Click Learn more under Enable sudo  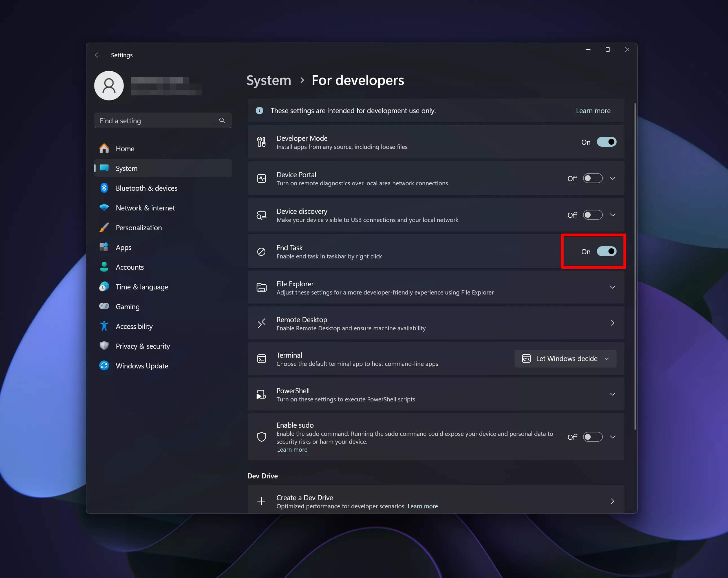[x=292, y=449]
